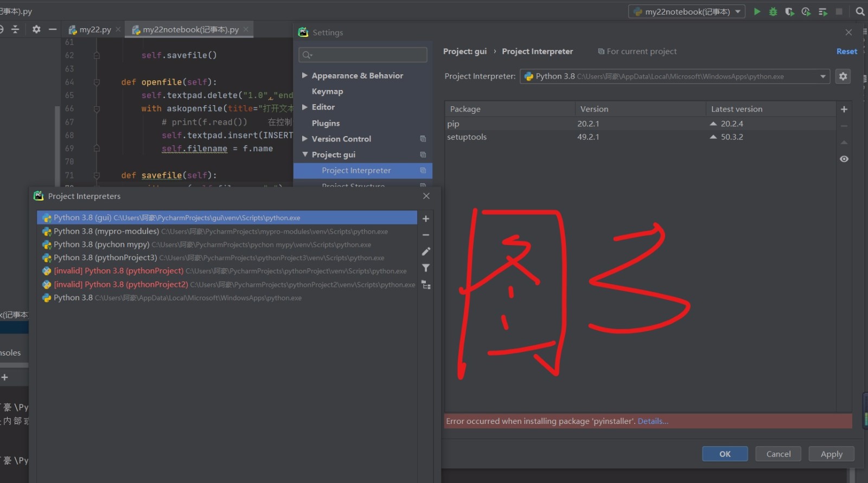Filter interpreters funnel icon

point(426,268)
